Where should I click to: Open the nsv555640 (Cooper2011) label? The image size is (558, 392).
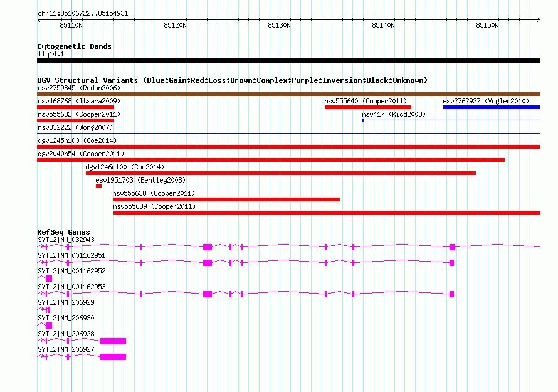pyautogui.click(x=366, y=101)
